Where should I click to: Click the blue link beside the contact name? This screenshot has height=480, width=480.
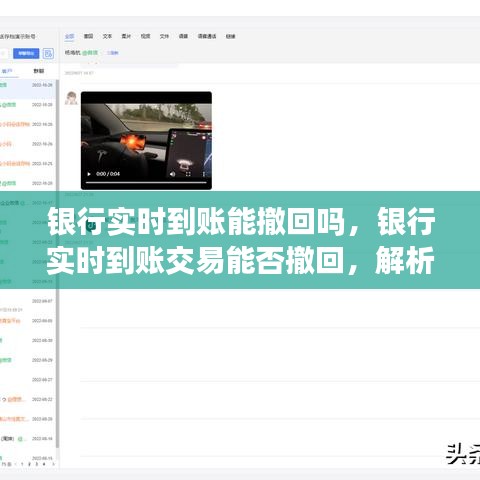[113, 53]
